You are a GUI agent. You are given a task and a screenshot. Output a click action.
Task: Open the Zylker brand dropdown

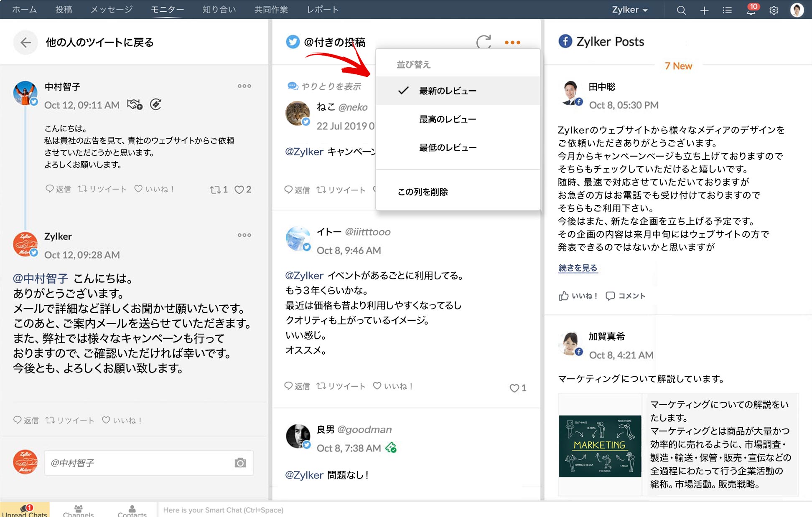630,10
